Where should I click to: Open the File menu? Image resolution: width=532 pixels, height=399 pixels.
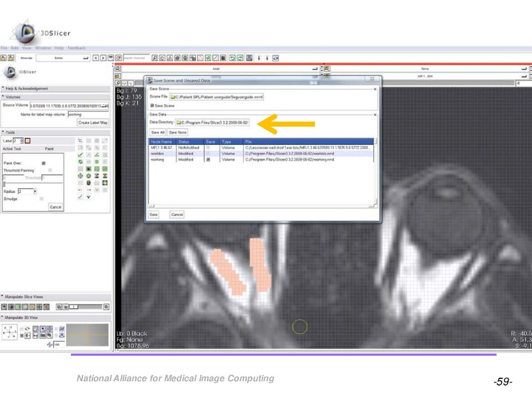click(4, 48)
